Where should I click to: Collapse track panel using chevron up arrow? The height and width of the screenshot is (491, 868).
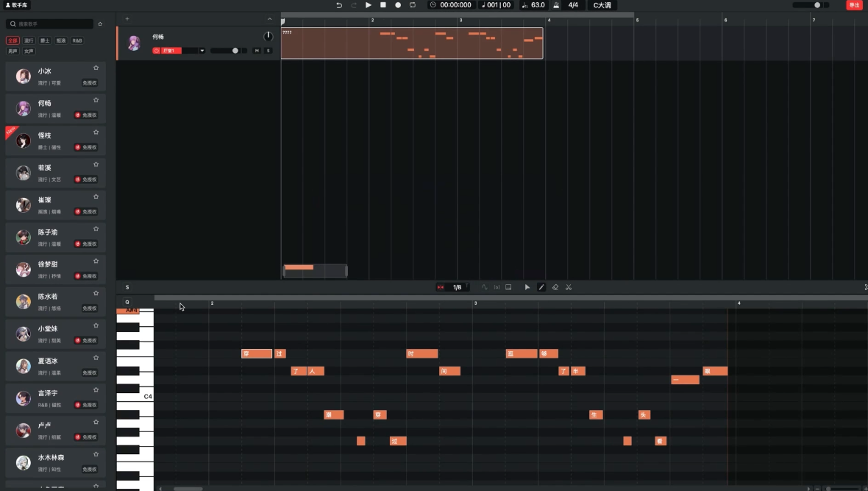pos(269,19)
